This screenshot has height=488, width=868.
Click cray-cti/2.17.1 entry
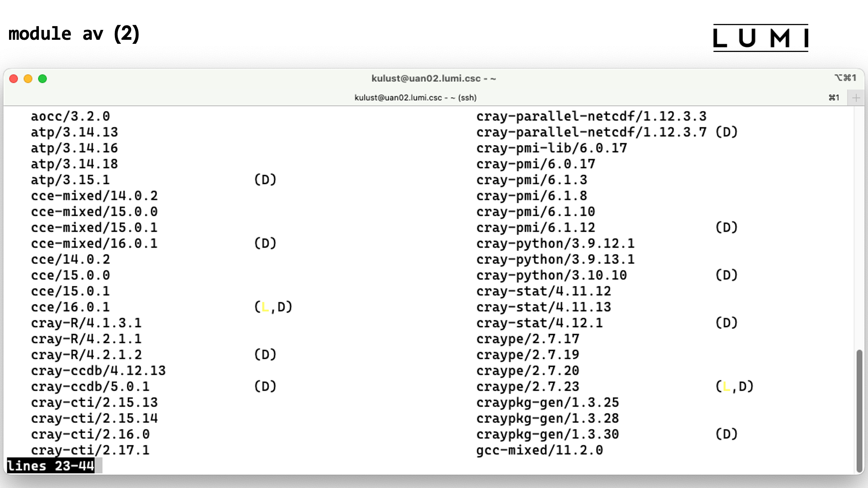(90, 450)
